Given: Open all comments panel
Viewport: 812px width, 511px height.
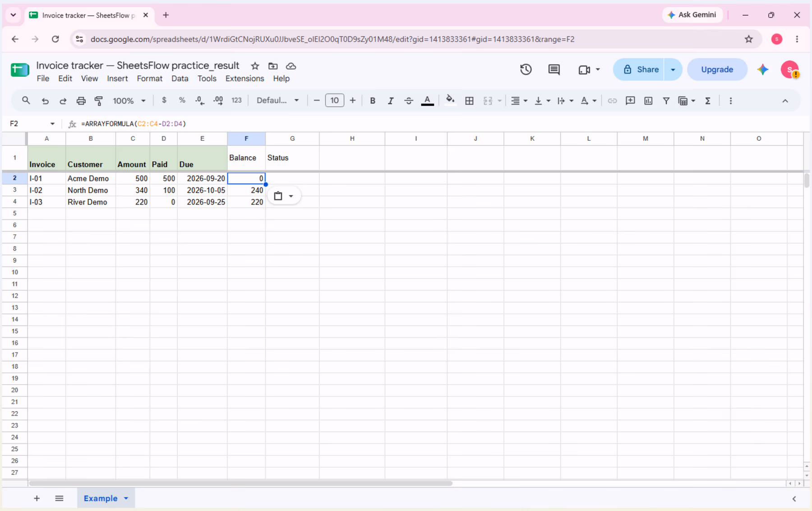Looking at the screenshot, I should 554,70.
